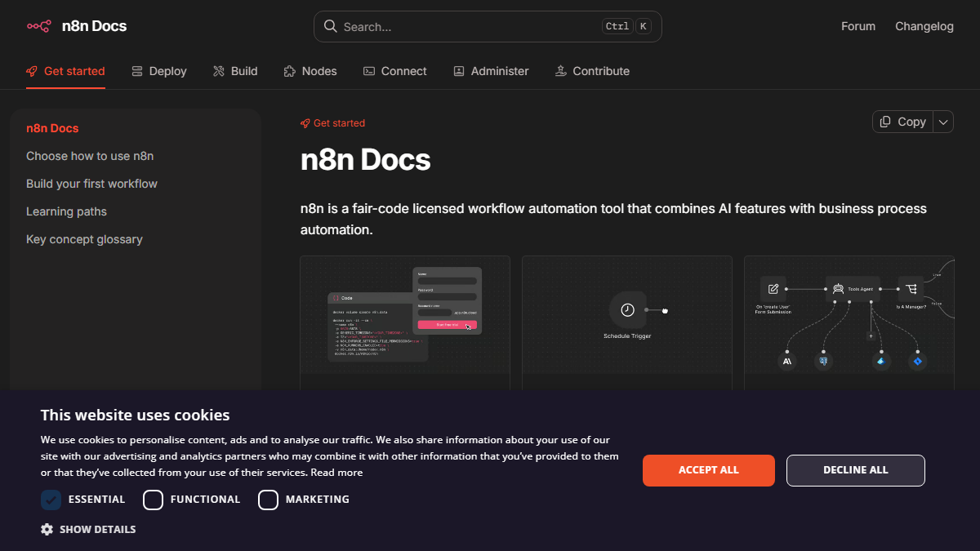The width and height of the screenshot is (980, 551).
Task: Open the Tools Agent workflow card
Action: click(x=849, y=323)
